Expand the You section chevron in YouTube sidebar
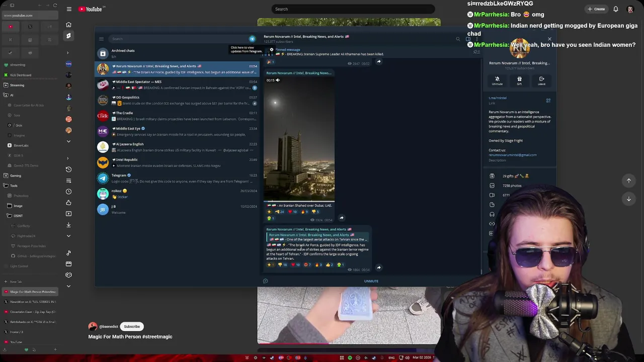Screen dimensions: 644x362 (68, 158)
